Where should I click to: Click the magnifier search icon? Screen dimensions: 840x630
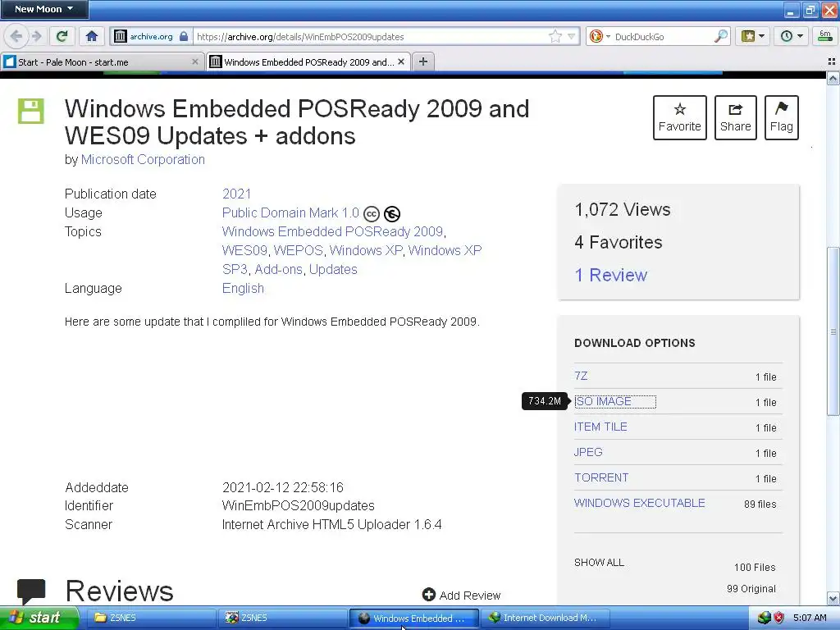click(720, 36)
